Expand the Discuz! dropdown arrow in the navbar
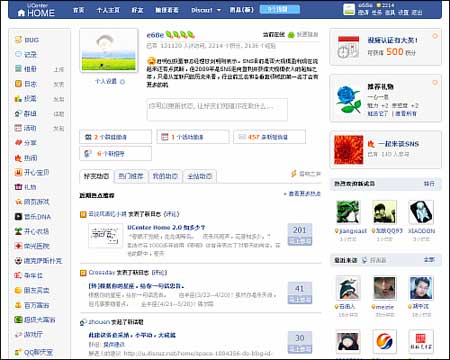Screen dimensions: 450x360 219,10
